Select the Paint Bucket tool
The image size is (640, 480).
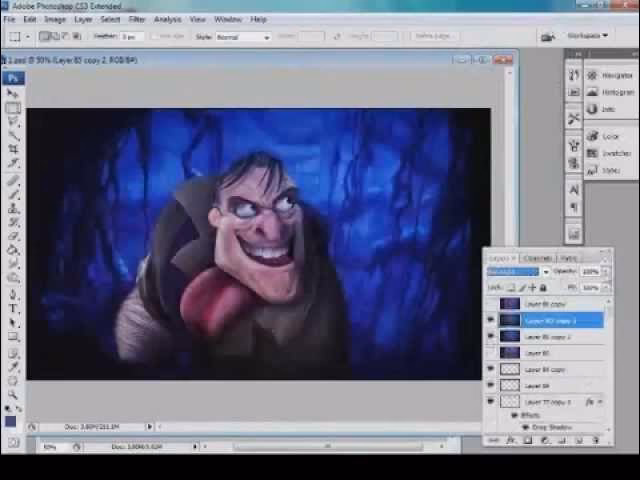click(13, 250)
